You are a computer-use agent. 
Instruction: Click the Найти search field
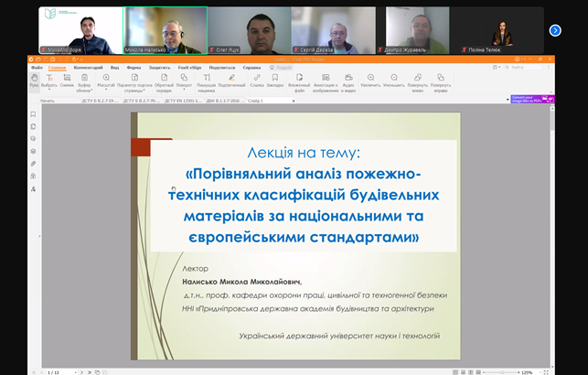[523, 67]
